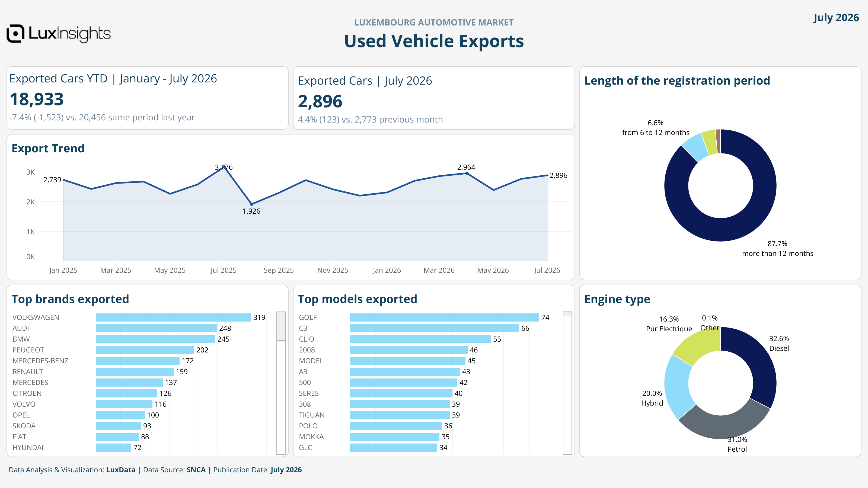Screen dimensions: 868x488
Task: Click the Top models exported scrollbar thumb
Action: coord(567,314)
